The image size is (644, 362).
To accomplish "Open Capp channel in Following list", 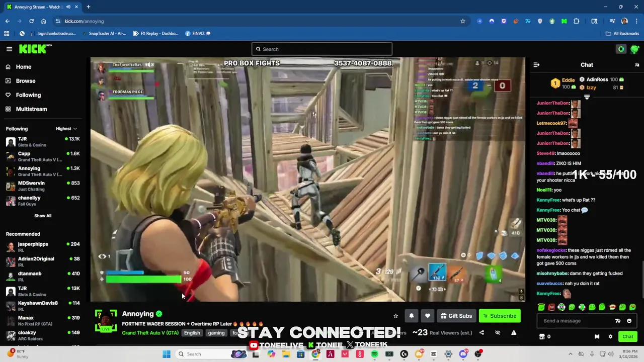I will click(x=43, y=156).
